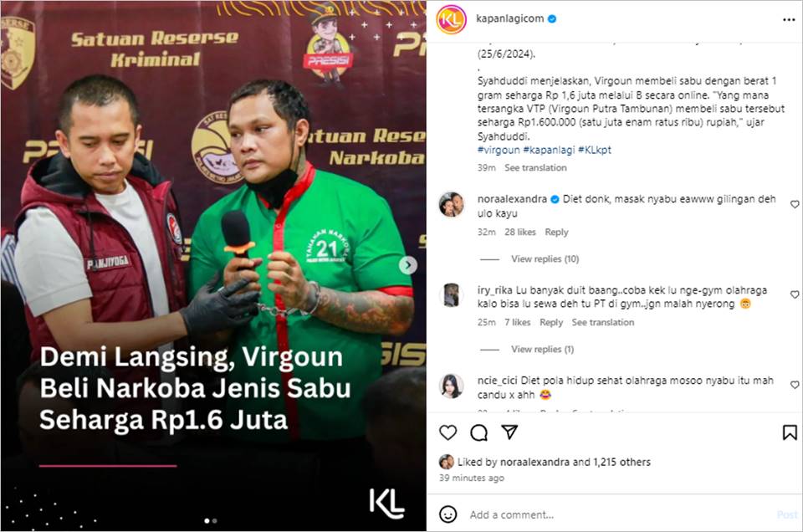Expand View replies (10)
Screen dimensions: 803x532
click(x=545, y=259)
